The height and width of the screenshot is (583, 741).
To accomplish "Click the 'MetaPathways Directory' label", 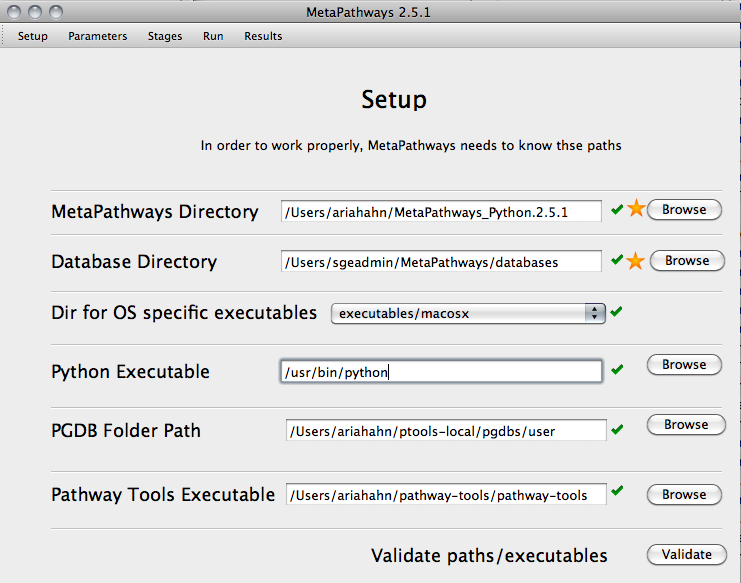I will pyautogui.click(x=155, y=212).
